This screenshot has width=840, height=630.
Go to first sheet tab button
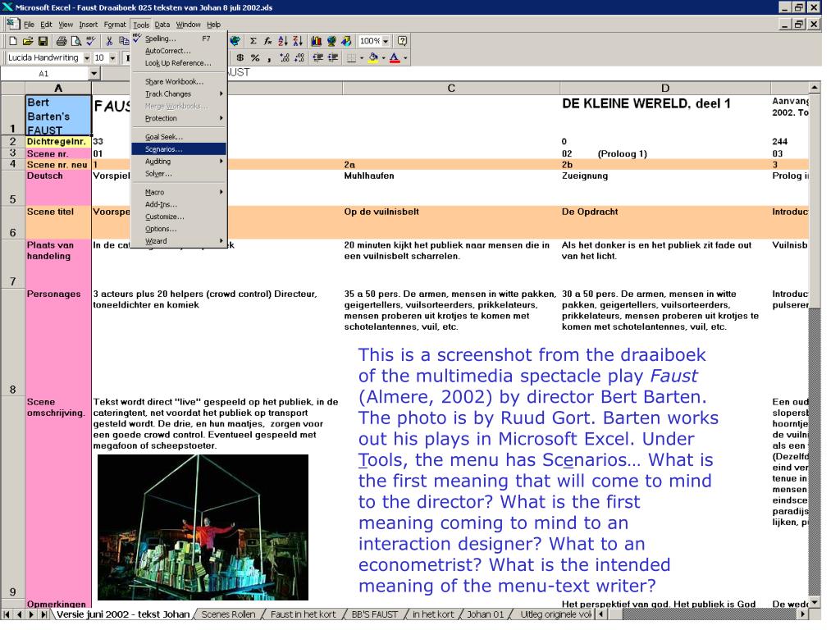(7, 614)
